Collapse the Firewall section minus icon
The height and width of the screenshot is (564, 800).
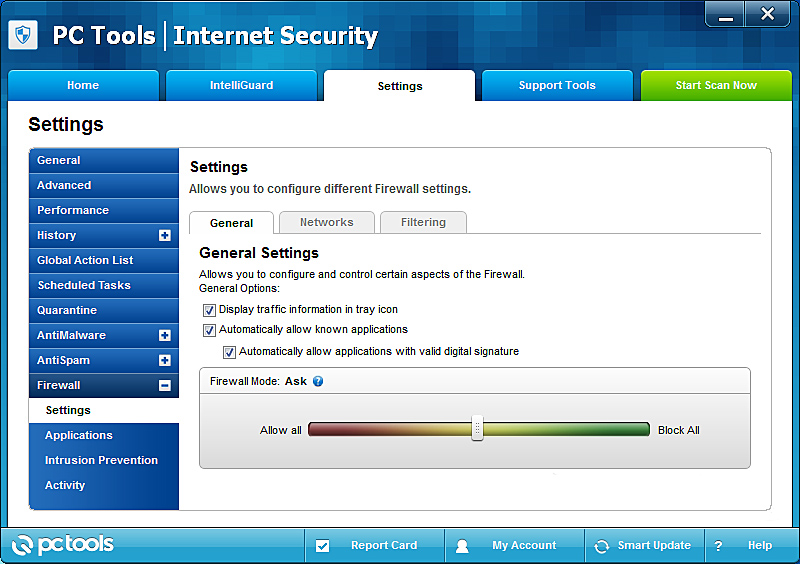164,385
